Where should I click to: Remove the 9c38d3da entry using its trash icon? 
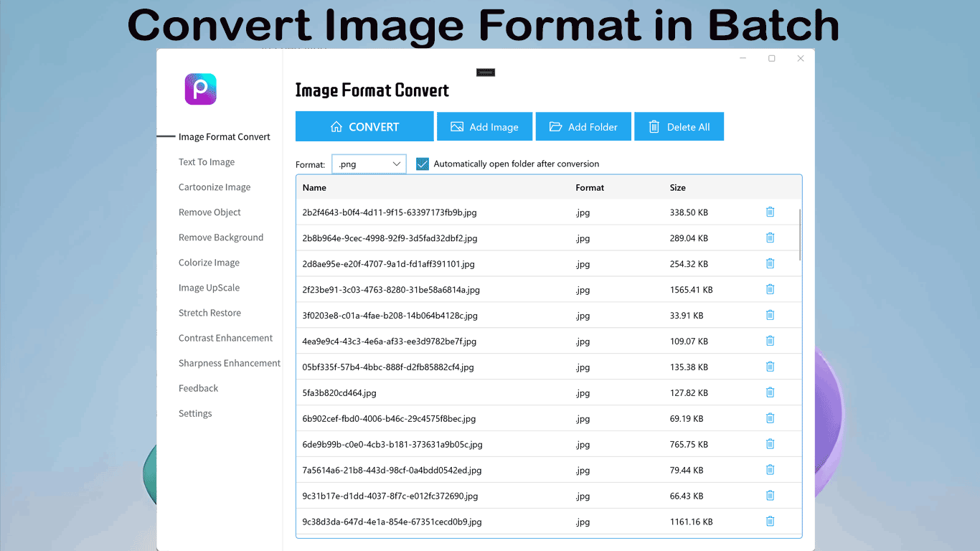point(770,521)
